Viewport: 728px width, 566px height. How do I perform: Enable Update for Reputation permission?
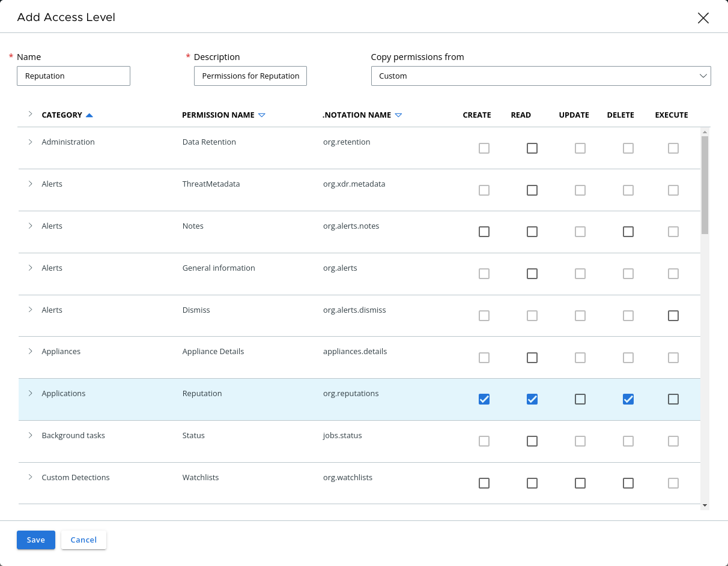[x=580, y=399]
